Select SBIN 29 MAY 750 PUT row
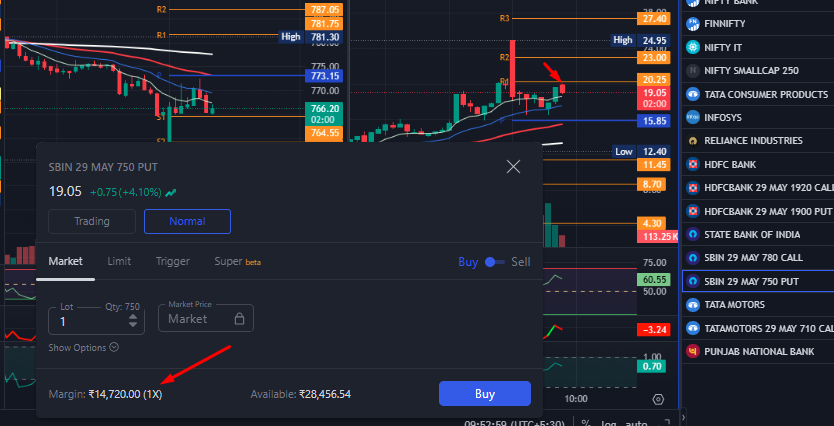The height and width of the screenshot is (426, 834). click(x=758, y=281)
